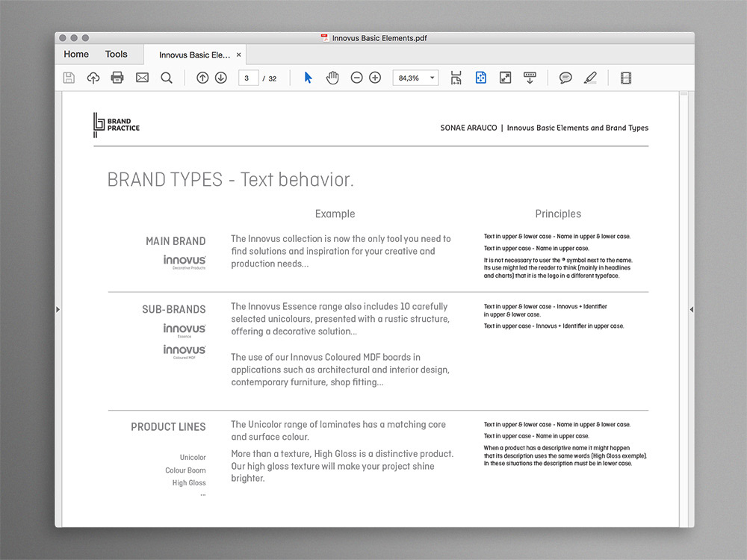Click the innovus Essence logo
The width and height of the screenshot is (747, 560).
[x=185, y=331]
